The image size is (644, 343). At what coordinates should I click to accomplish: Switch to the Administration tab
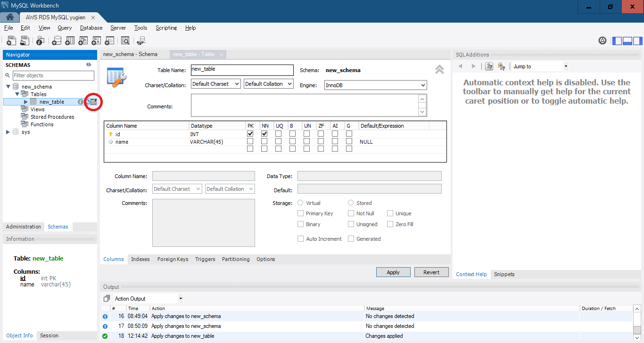24,227
